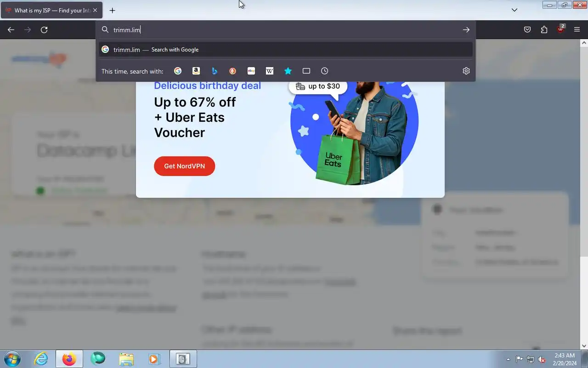Click the Go arrow in the address bar
588x368 pixels.
pos(466,30)
